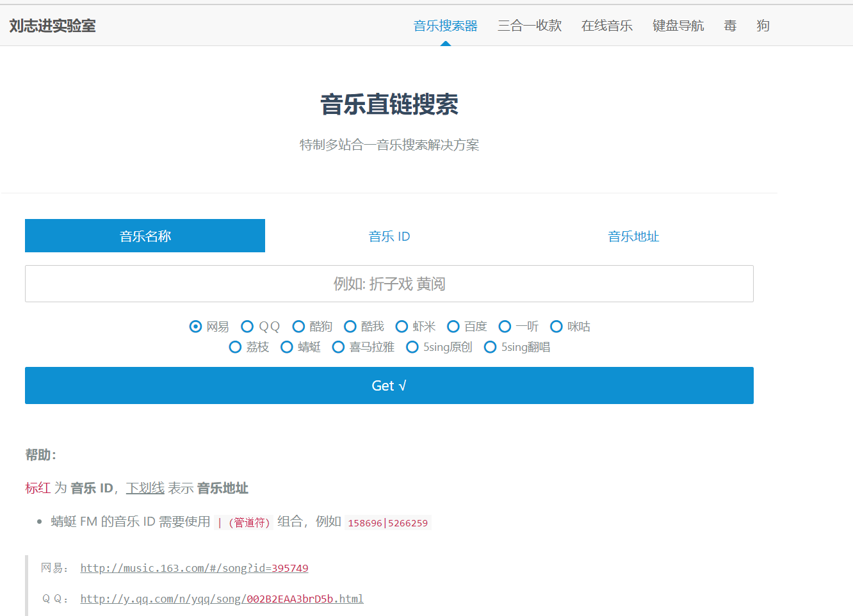The image size is (853, 616).
Task: Switch to the 音乐 ID tab
Action: tap(389, 236)
